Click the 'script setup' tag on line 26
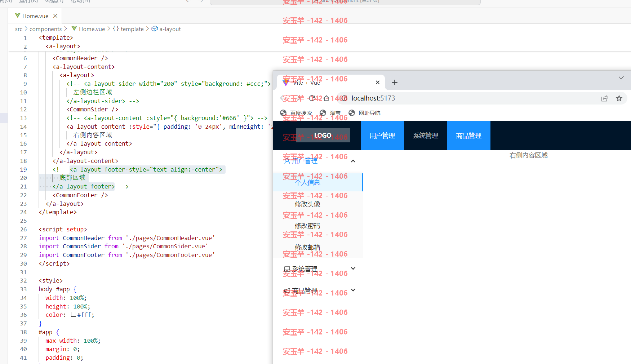The height and width of the screenshot is (364, 631). (x=63, y=229)
